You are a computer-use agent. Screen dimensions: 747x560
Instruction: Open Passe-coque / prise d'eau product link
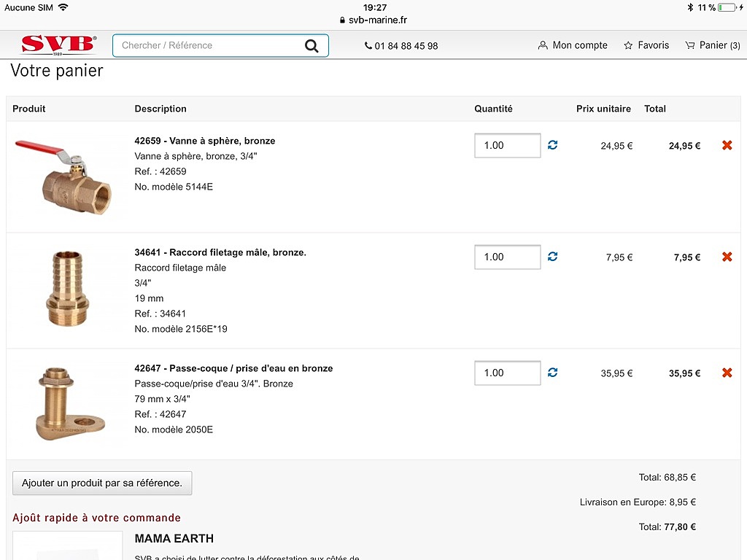[233, 368]
